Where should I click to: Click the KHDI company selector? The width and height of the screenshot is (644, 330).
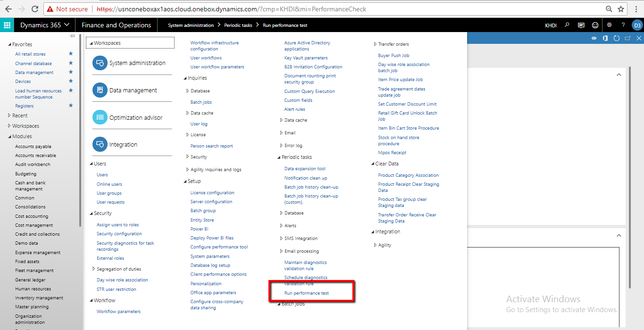pyautogui.click(x=551, y=25)
